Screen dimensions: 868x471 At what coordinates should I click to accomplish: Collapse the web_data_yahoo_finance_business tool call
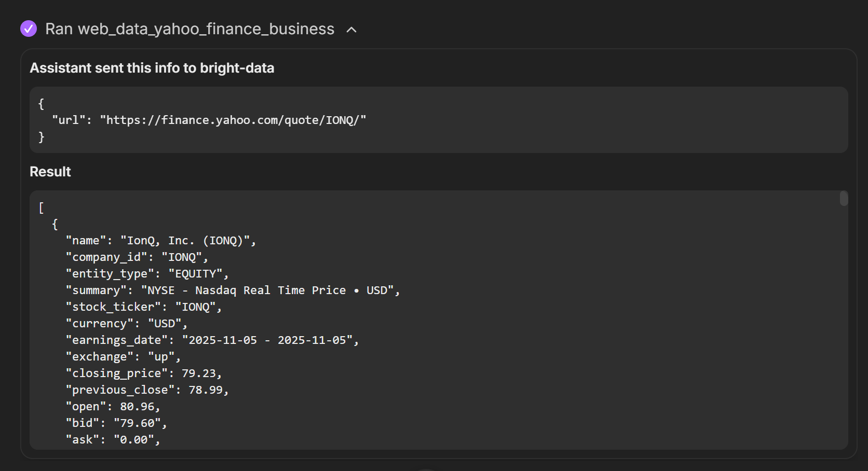tap(352, 30)
